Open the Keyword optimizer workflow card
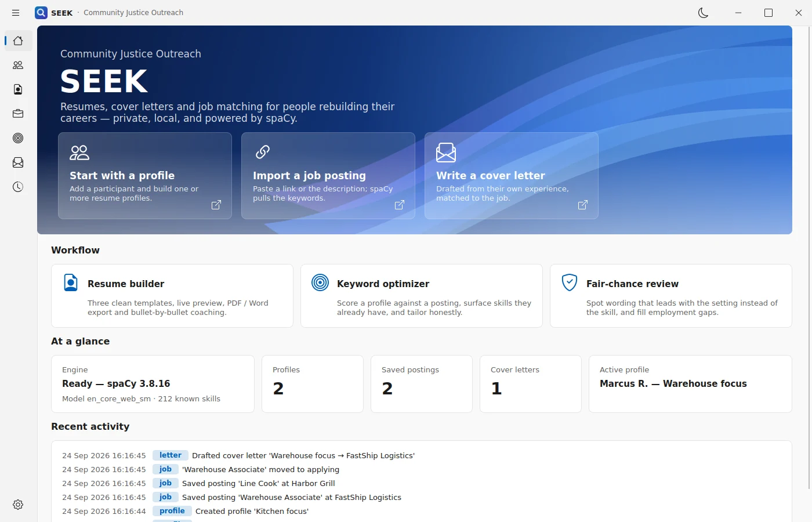This screenshot has width=812, height=522. pos(422,296)
